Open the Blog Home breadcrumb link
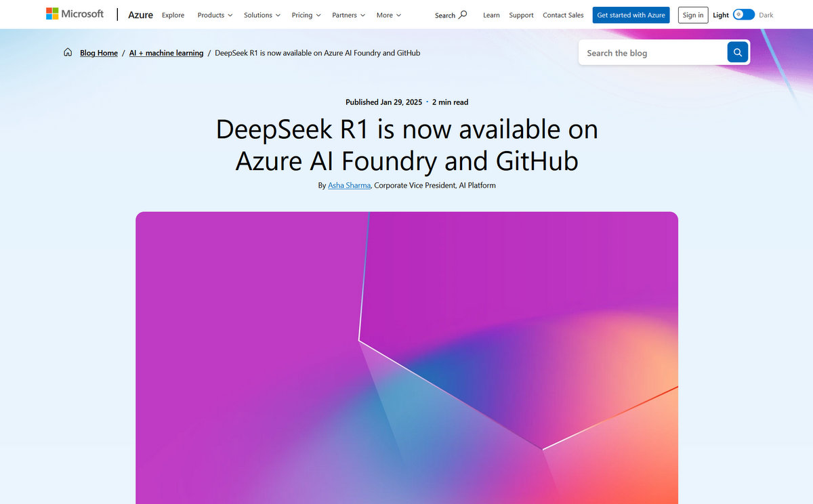Screen dimensions: 813x504 [99, 53]
